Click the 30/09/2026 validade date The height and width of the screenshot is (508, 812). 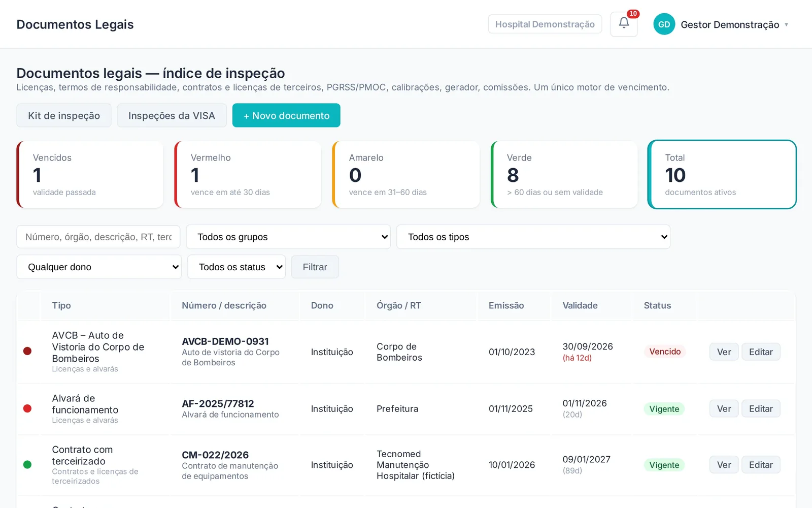point(588,346)
